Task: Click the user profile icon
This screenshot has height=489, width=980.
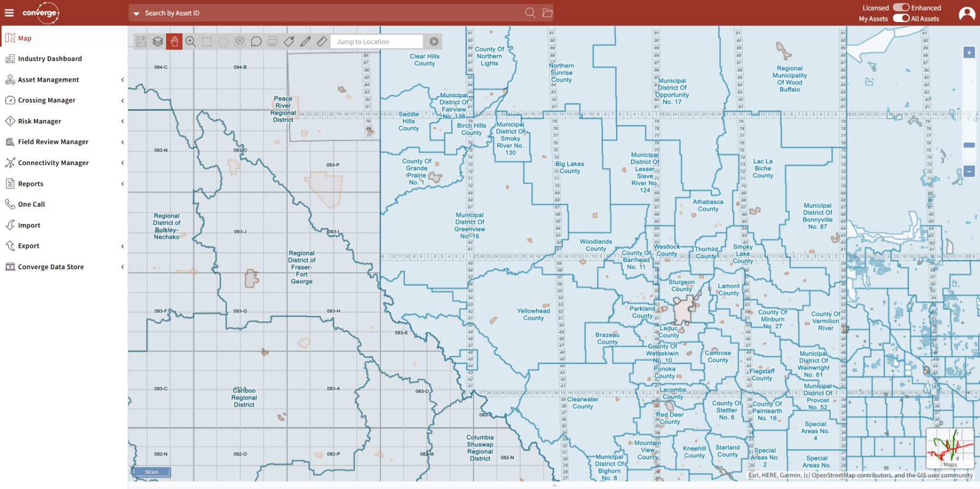Action: pos(966,13)
